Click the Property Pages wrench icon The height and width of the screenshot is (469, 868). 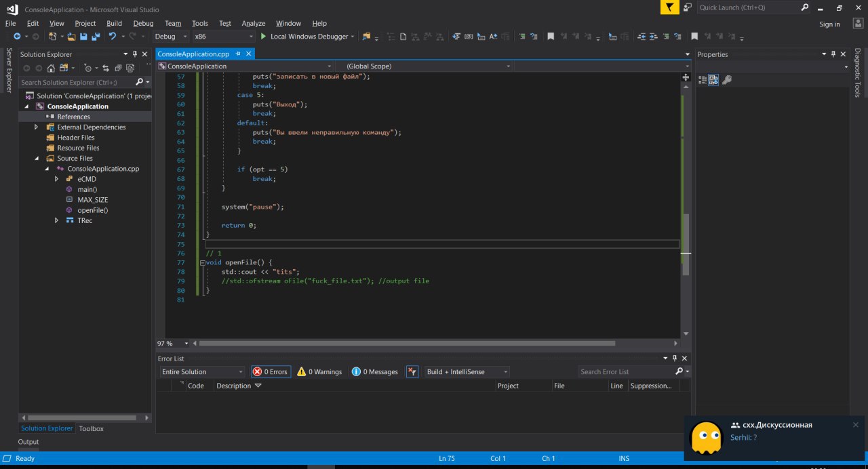(727, 80)
